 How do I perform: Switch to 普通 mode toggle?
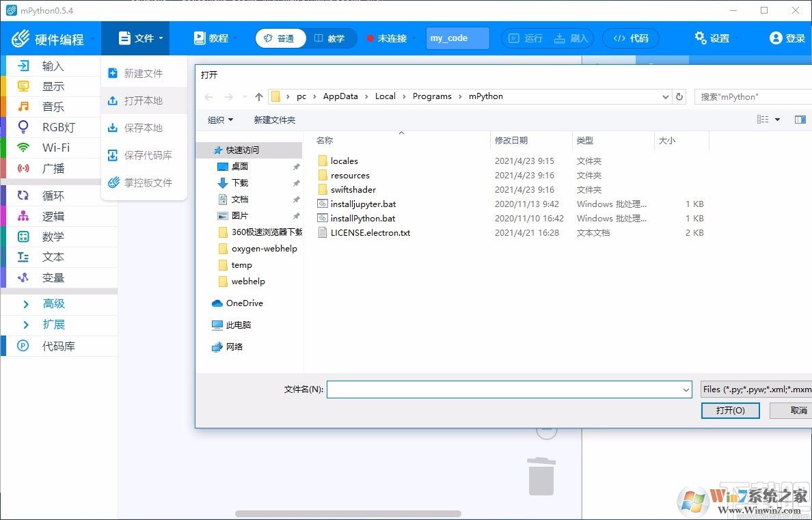click(280, 38)
